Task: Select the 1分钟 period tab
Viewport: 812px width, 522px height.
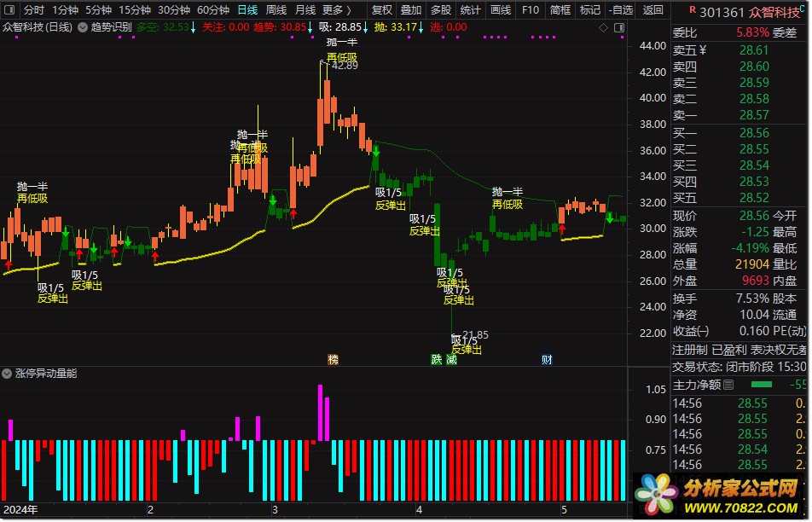Action: click(65, 10)
